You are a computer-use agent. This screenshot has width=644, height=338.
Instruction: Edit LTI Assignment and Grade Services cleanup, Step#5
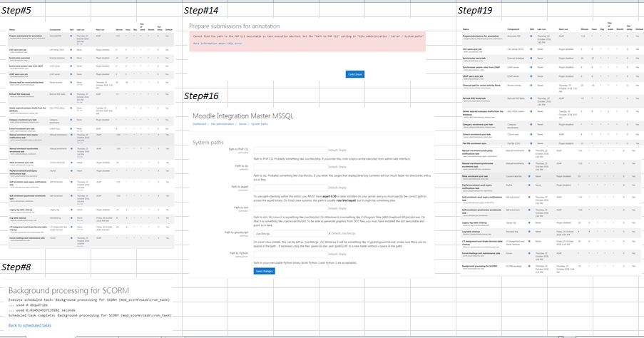(71, 227)
